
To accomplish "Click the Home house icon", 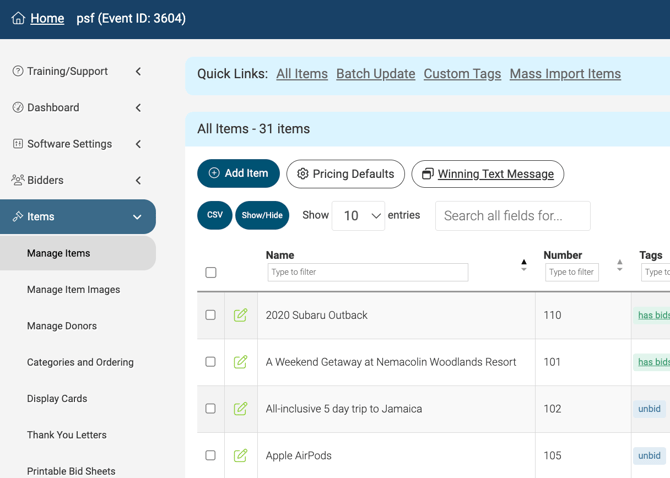I will (18, 18).
